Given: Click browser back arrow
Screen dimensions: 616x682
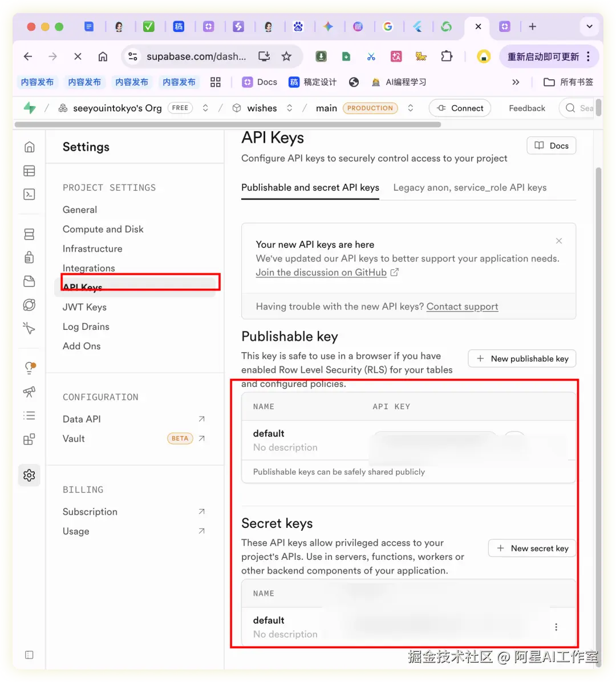Looking at the screenshot, I should tap(28, 57).
